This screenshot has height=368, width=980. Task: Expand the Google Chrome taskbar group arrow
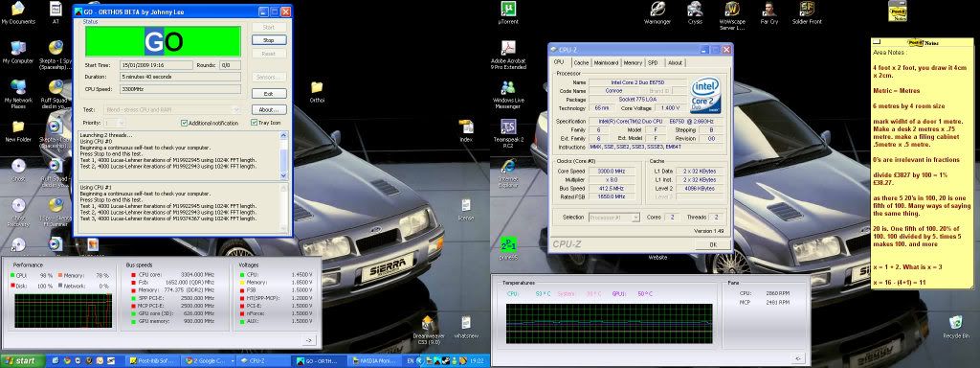click(232, 361)
